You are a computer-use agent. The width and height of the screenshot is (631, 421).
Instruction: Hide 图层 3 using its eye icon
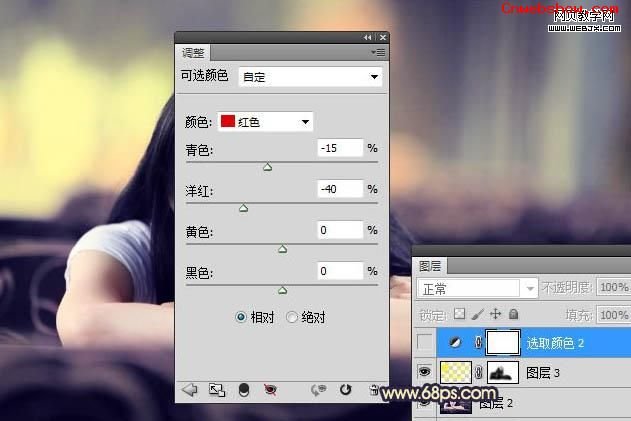tap(426, 373)
